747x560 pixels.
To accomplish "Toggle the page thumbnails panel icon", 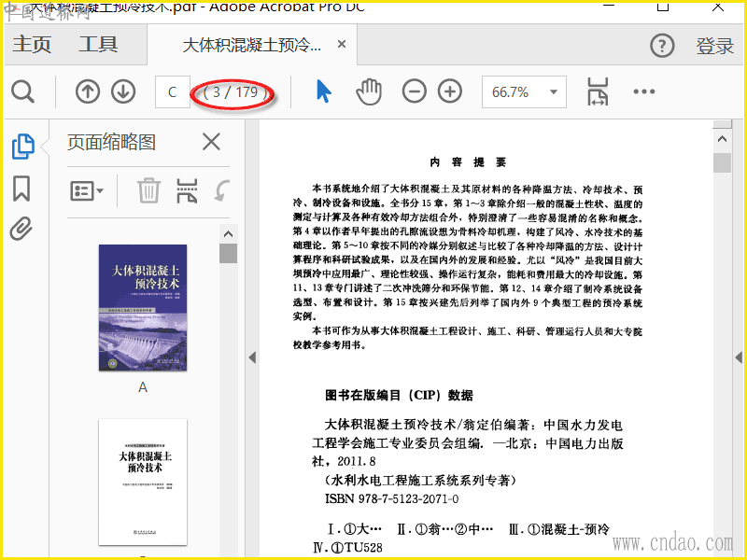I will pyautogui.click(x=22, y=147).
